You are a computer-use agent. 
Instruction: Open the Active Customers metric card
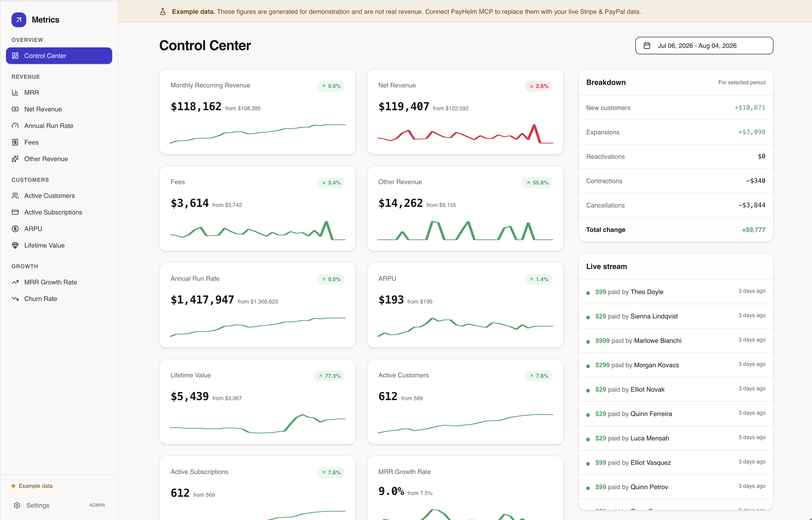pyautogui.click(x=465, y=402)
